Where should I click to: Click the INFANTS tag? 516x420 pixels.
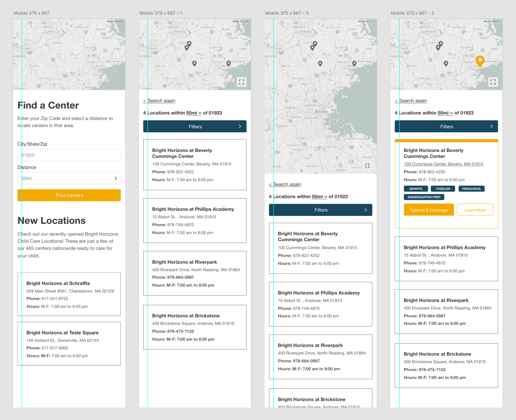tap(416, 189)
